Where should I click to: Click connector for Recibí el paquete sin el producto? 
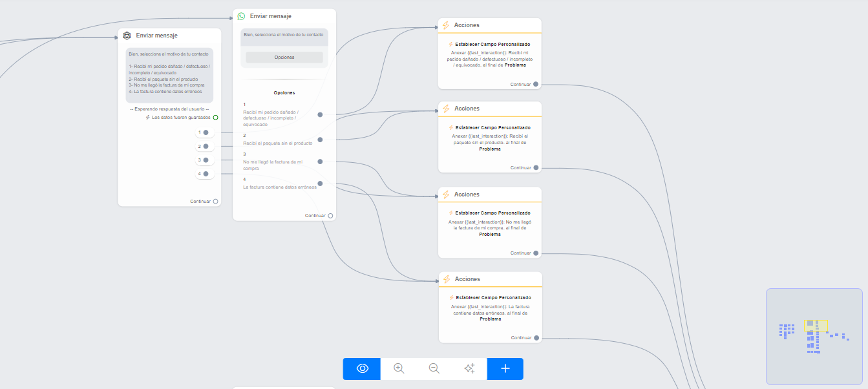point(320,140)
